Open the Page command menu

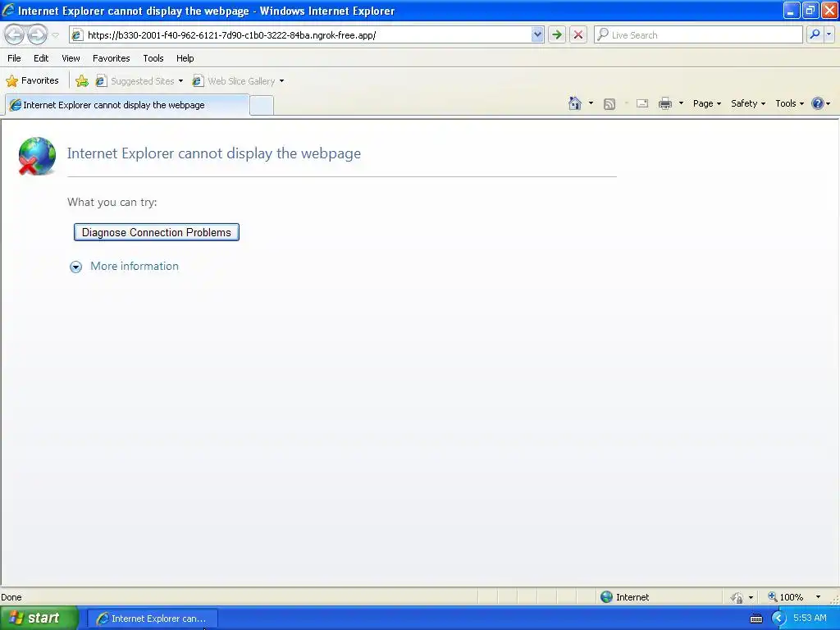(706, 103)
